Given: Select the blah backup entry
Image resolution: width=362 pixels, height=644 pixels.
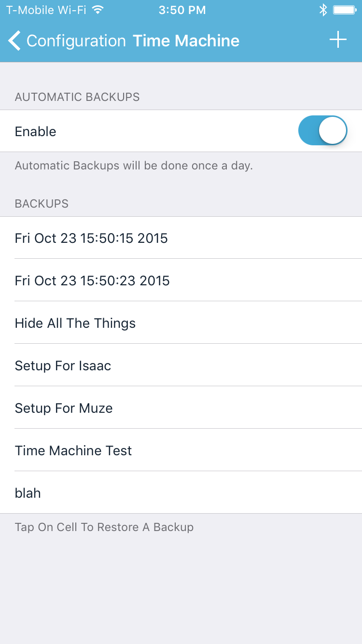Looking at the screenshot, I should tap(28, 493).
